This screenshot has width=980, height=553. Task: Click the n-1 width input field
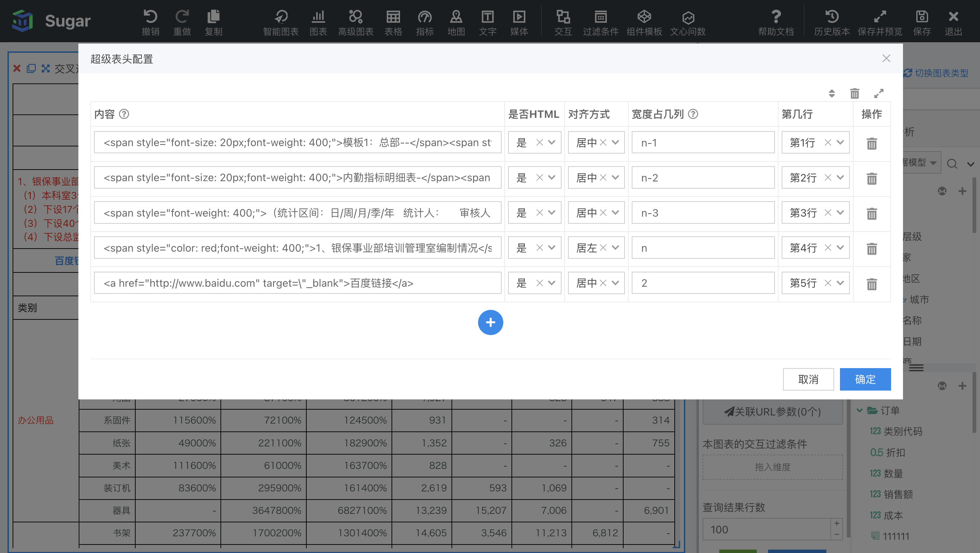(703, 143)
